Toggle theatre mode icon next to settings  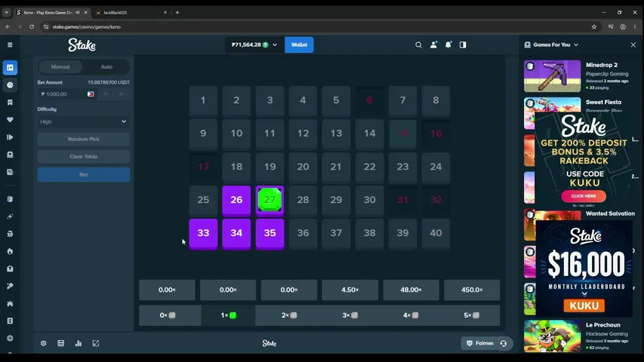pyautogui.click(x=61, y=343)
